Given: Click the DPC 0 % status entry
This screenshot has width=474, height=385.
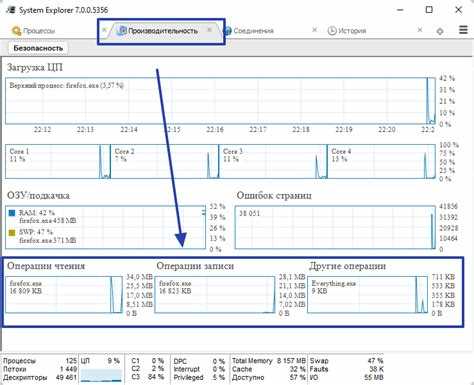Looking at the screenshot, I should (x=199, y=361).
